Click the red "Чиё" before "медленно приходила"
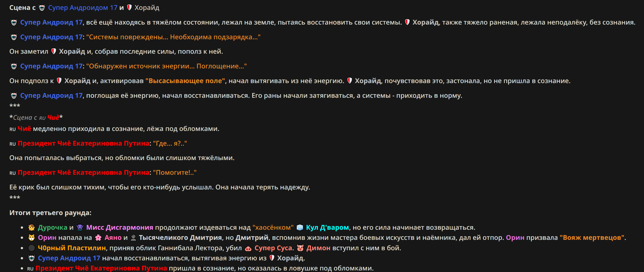Image resolution: width=644 pixels, height=272 pixels. tap(25, 129)
